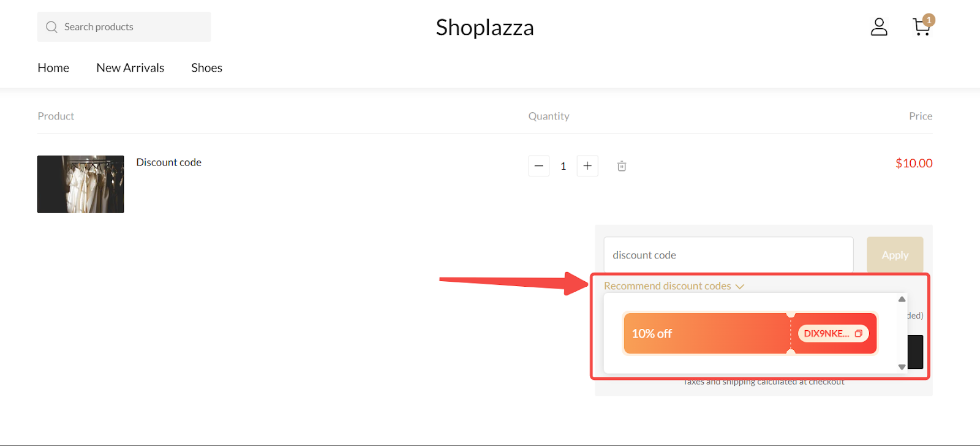Image resolution: width=980 pixels, height=446 pixels.
Task: Collapse Recommend discount codes chevron
Action: [740, 287]
